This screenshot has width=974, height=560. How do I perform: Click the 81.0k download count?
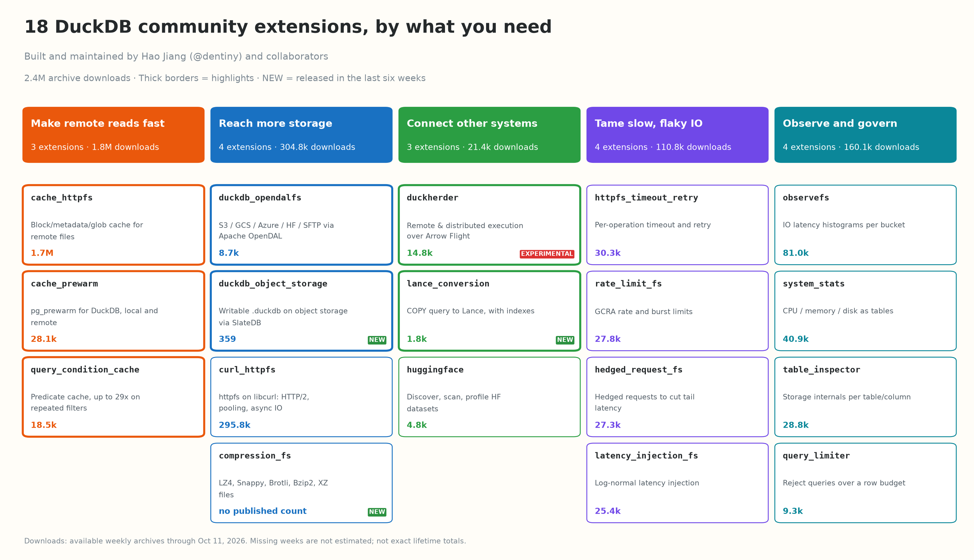point(796,254)
